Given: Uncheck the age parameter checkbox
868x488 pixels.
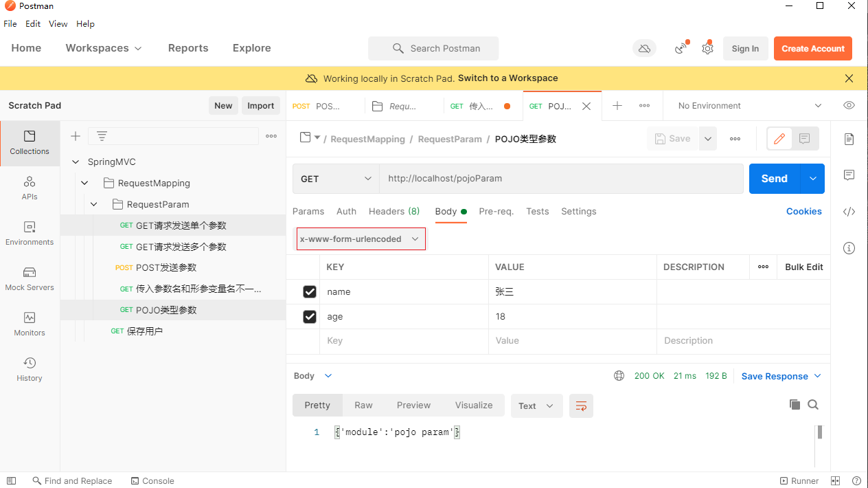Looking at the screenshot, I should pos(310,317).
